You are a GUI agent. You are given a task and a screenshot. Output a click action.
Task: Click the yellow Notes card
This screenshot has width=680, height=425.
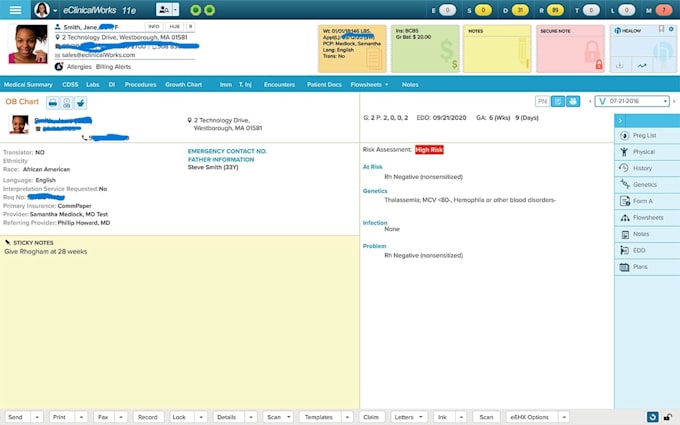click(x=497, y=49)
